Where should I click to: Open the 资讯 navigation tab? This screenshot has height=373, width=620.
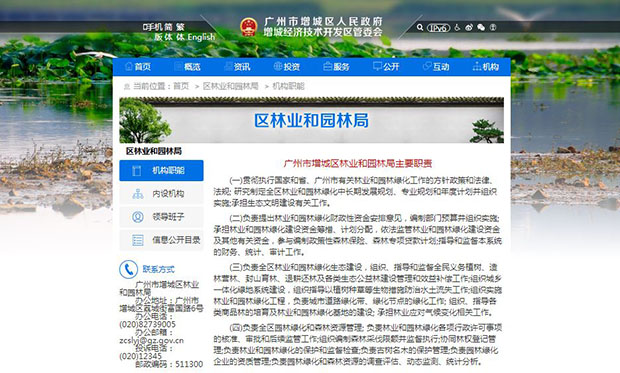237,66
